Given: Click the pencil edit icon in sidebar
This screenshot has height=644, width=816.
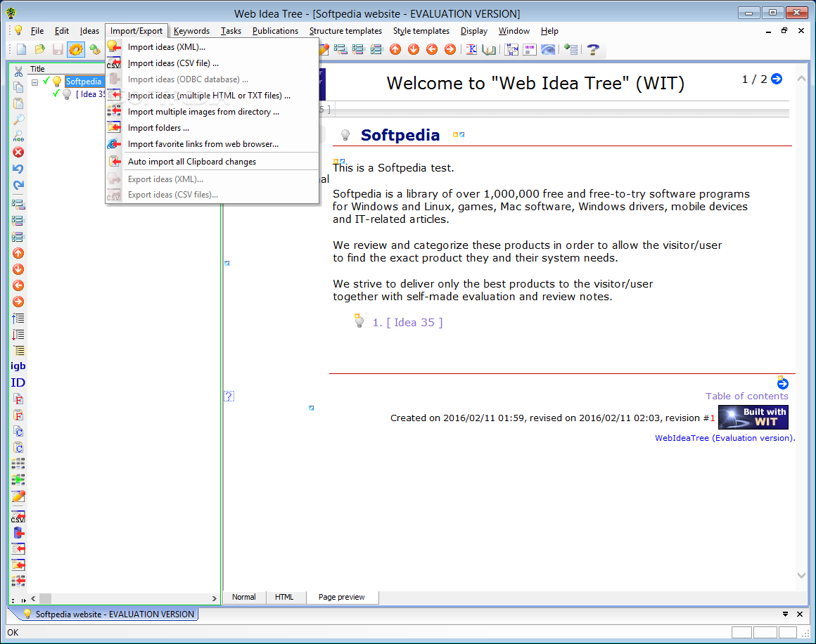Looking at the screenshot, I should 18,496.
